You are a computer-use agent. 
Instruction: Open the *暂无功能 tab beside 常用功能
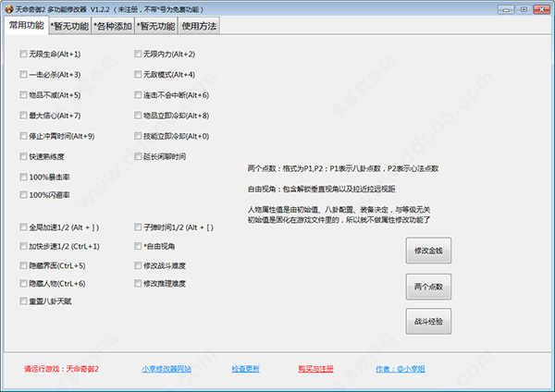pos(69,26)
